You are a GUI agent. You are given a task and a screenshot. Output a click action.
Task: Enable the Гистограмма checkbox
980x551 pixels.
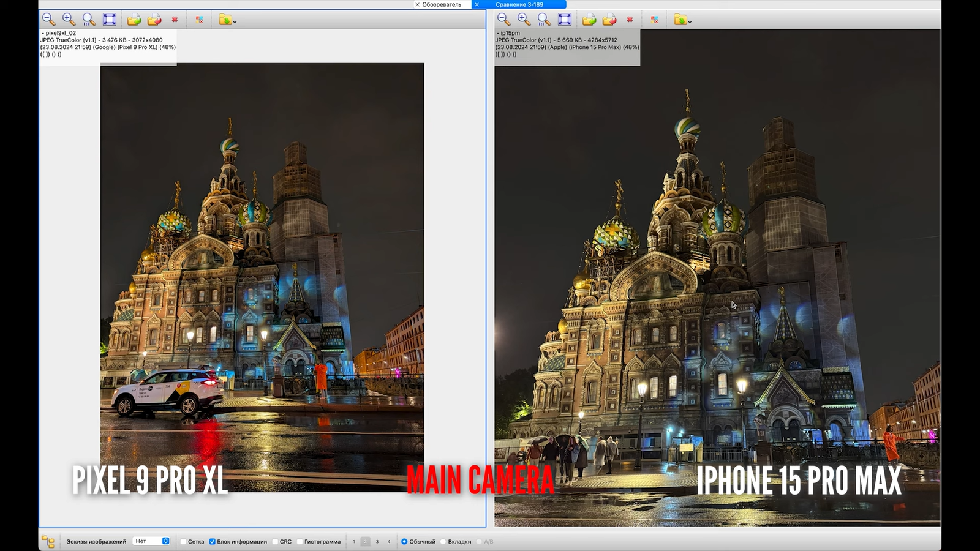pos(300,542)
